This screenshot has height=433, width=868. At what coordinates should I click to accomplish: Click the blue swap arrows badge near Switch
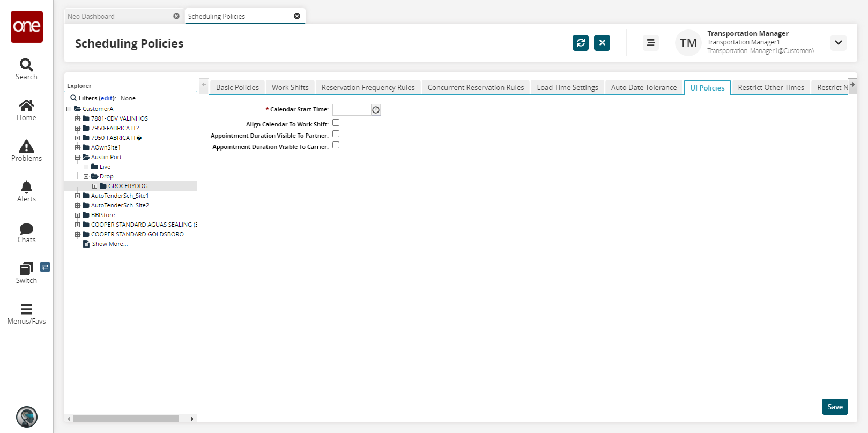[x=45, y=267]
